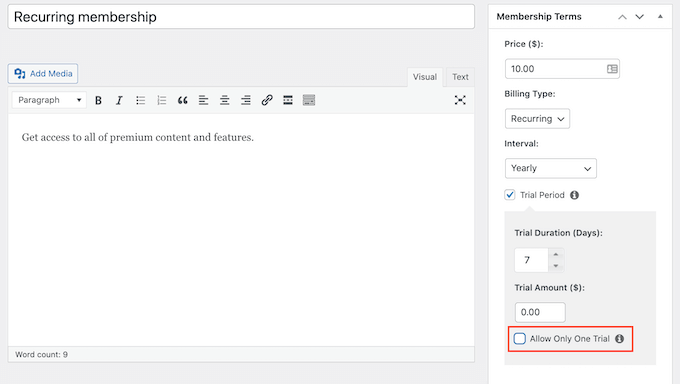Add a blockquote
The height and width of the screenshot is (384, 680).
pyautogui.click(x=183, y=100)
